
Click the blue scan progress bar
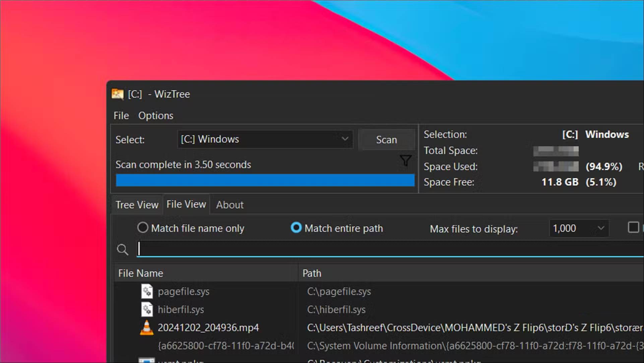[265, 180]
